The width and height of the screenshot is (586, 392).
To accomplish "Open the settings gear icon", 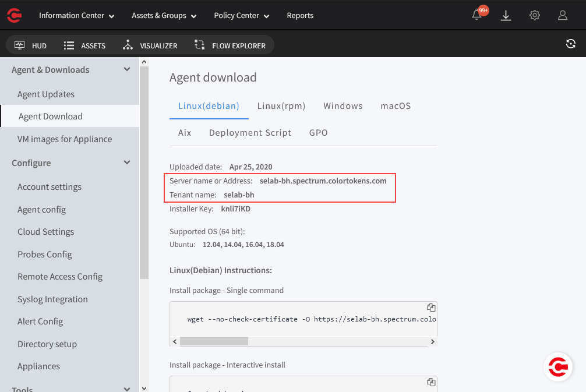I will (534, 15).
